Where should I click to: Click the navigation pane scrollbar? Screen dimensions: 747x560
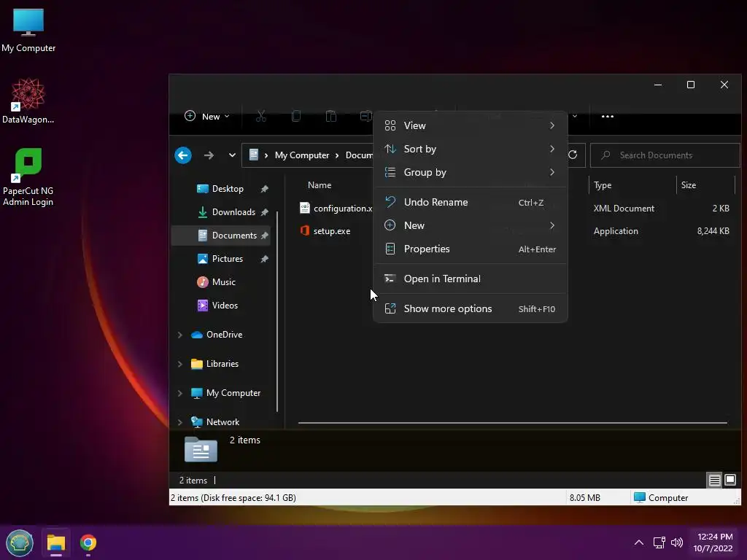point(276,312)
